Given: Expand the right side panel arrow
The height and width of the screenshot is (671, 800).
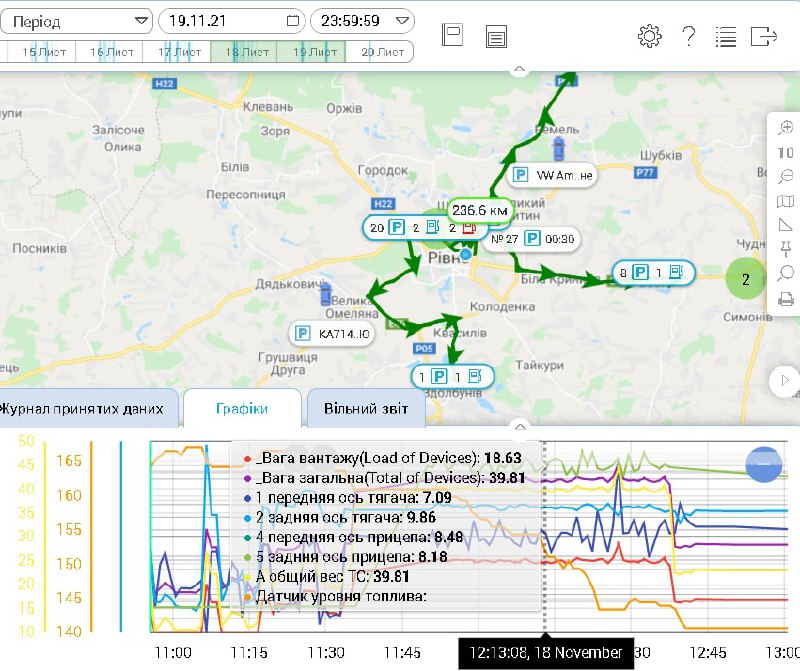Looking at the screenshot, I should coord(785,381).
